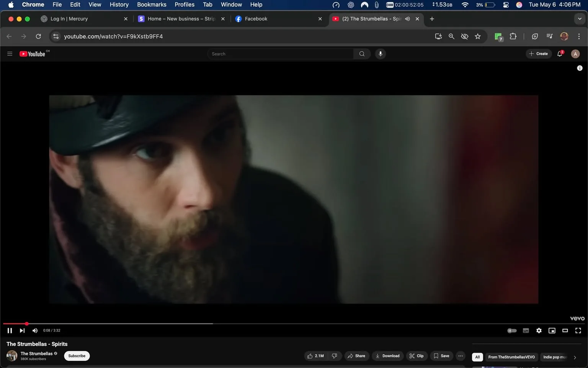Open the Bookmarks menu
Image resolution: width=588 pixels, height=368 pixels.
(x=152, y=5)
